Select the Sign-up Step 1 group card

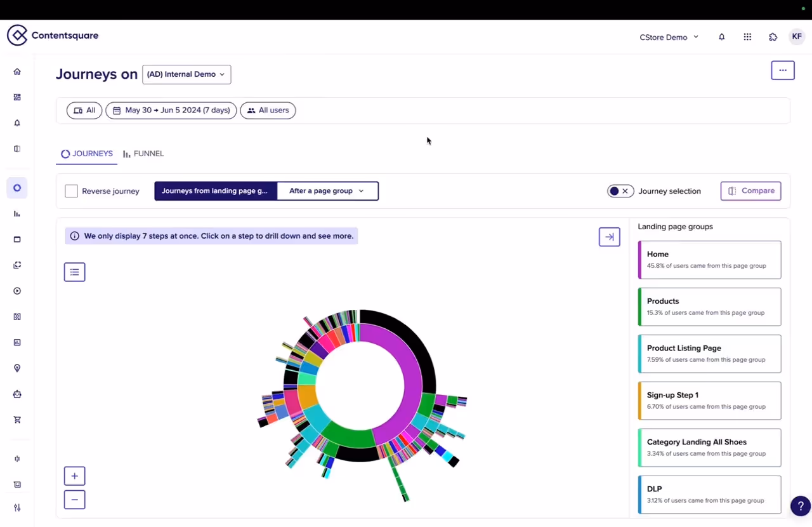[x=709, y=401]
